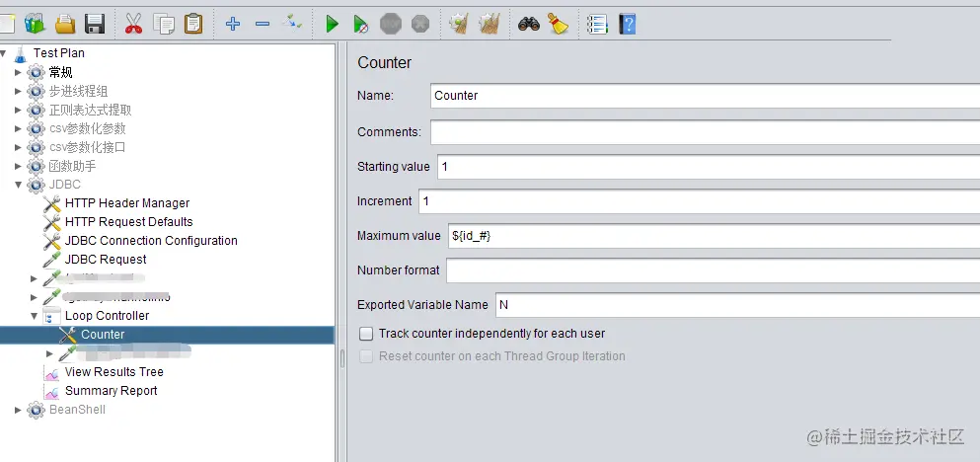Image resolution: width=980 pixels, height=462 pixels.
Task: Click the Name input field
Action: coord(705,96)
